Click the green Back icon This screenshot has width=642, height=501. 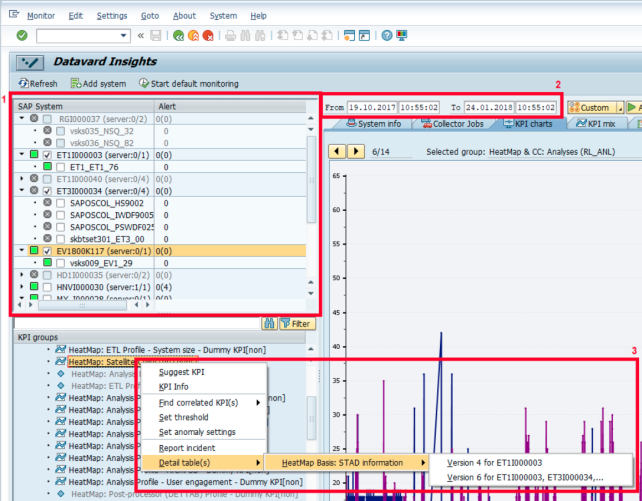[178, 36]
